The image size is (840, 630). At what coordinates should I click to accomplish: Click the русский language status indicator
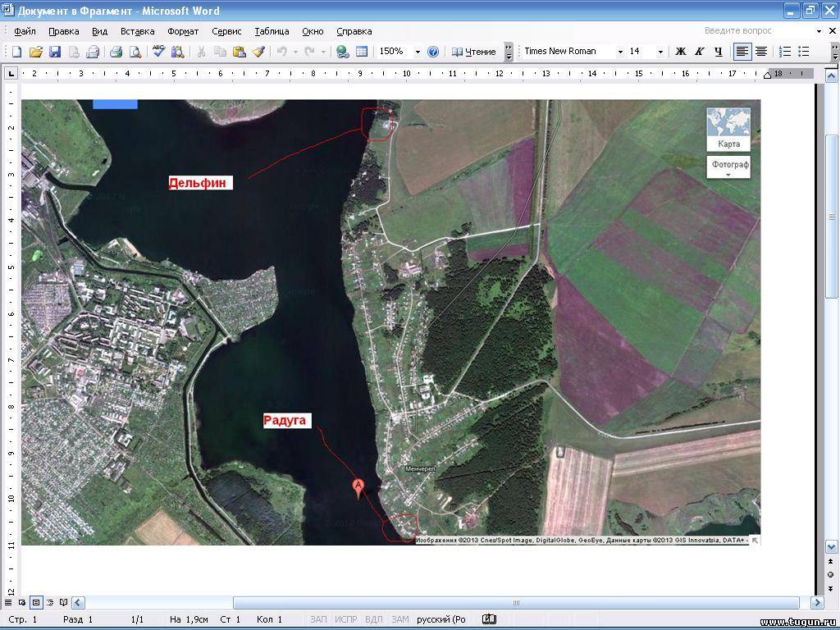coord(441,619)
